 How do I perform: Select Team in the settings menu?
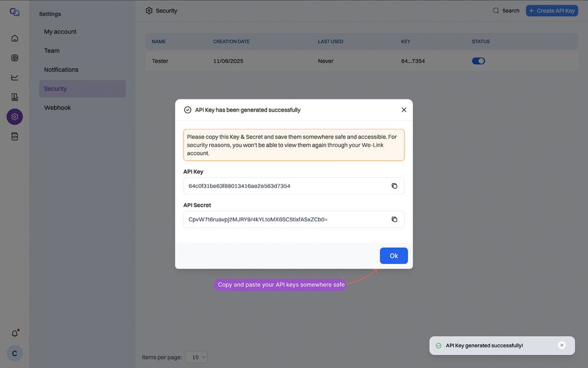pos(52,51)
